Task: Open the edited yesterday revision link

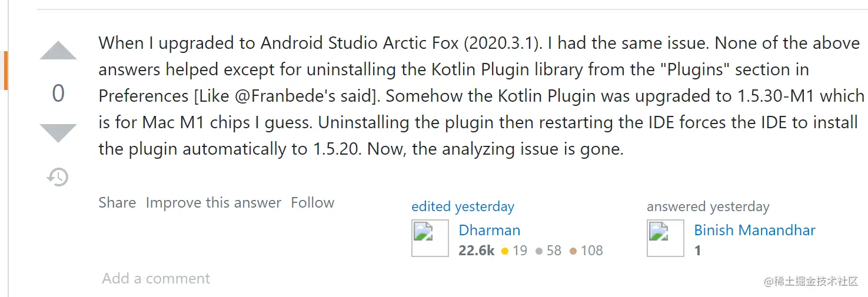Action: (x=463, y=206)
